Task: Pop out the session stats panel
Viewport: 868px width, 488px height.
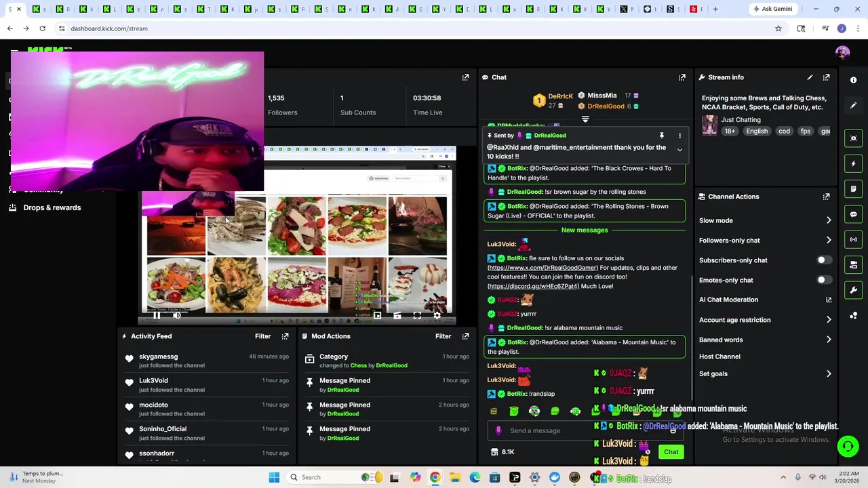Action: point(465,77)
